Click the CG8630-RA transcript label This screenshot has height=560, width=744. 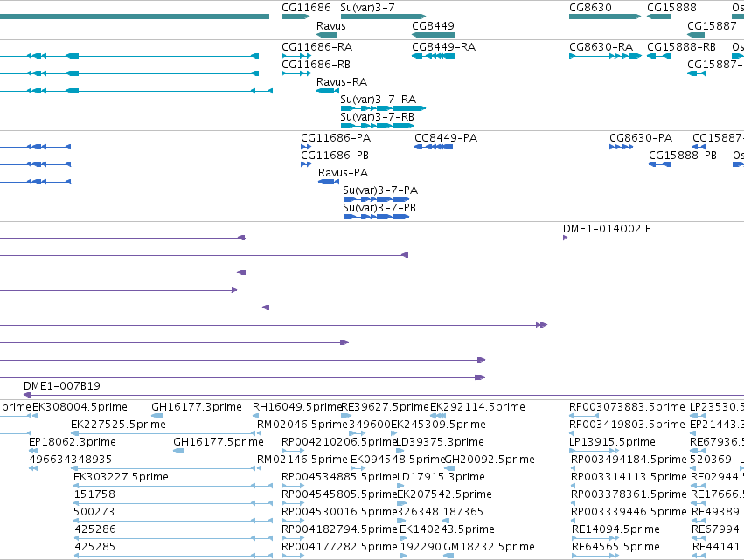[601, 47]
